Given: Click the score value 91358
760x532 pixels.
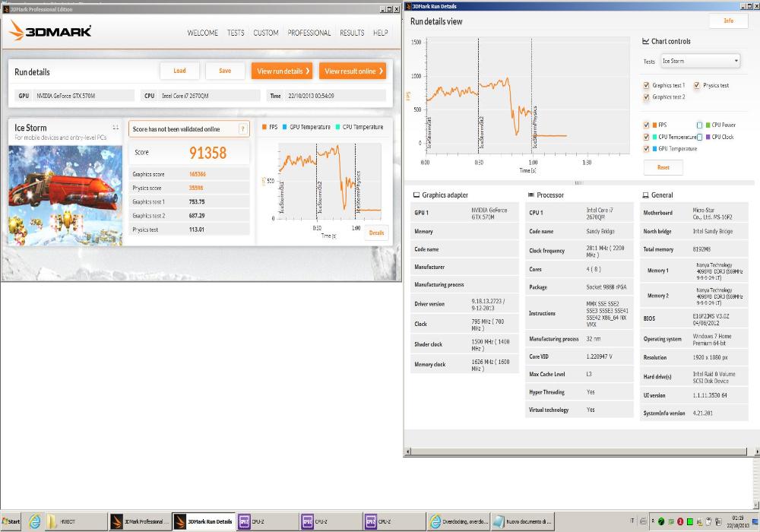Looking at the screenshot, I should point(207,153).
